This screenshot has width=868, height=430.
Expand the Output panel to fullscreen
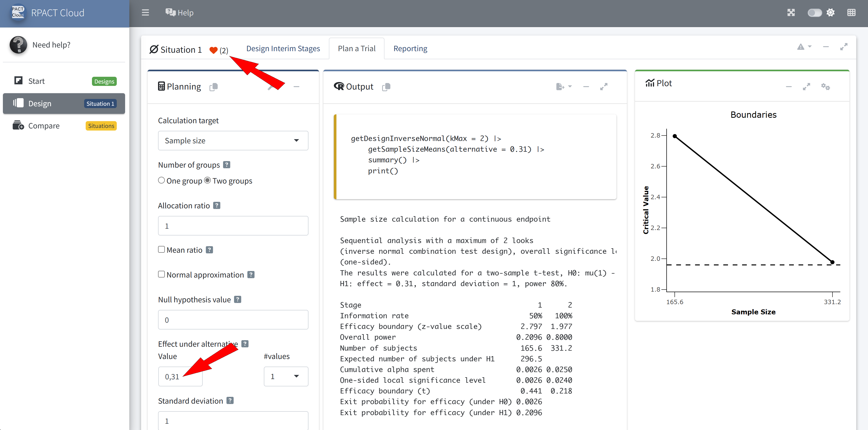tap(603, 87)
